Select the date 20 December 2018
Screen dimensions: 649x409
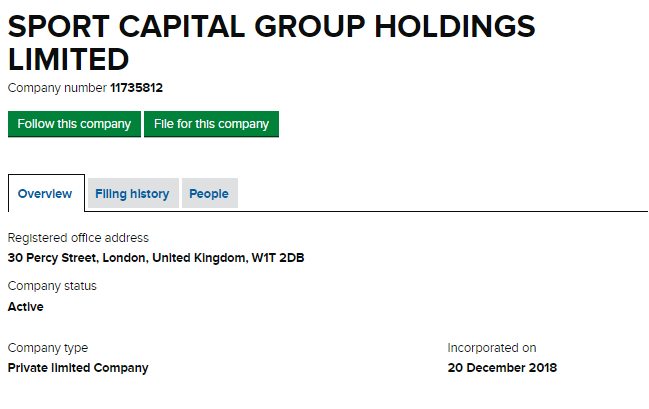click(x=502, y=368)
